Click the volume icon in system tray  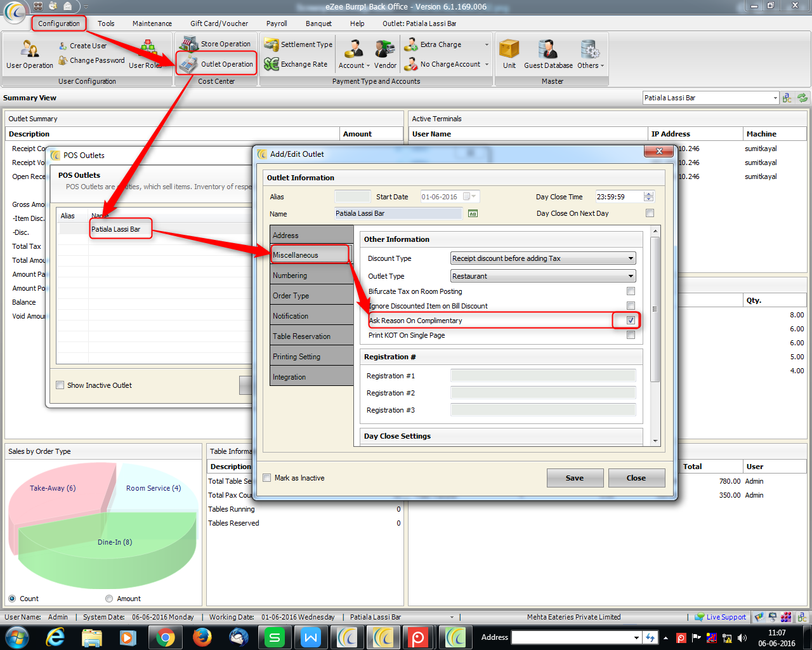[742, 638]
